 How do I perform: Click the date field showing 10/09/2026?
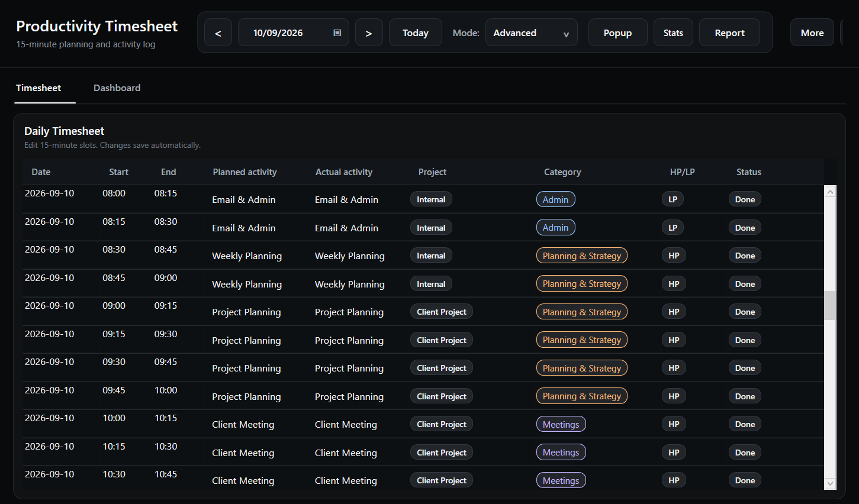pos(294,33)
